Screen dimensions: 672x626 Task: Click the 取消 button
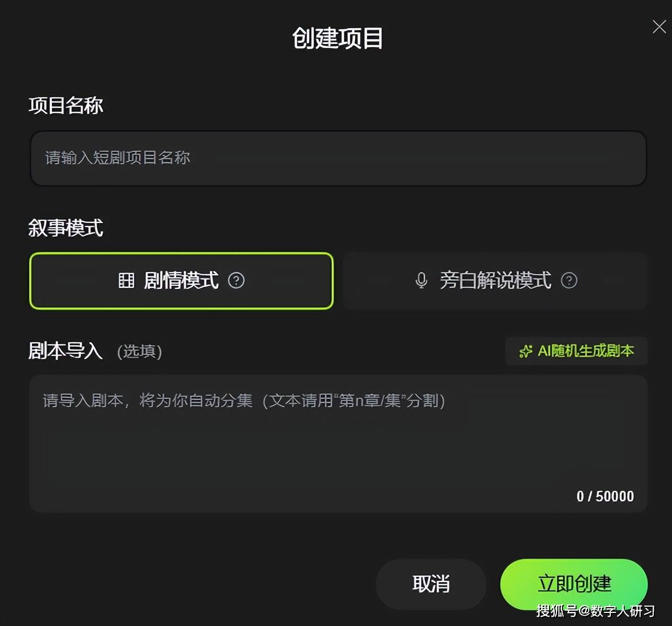point(431,584)
